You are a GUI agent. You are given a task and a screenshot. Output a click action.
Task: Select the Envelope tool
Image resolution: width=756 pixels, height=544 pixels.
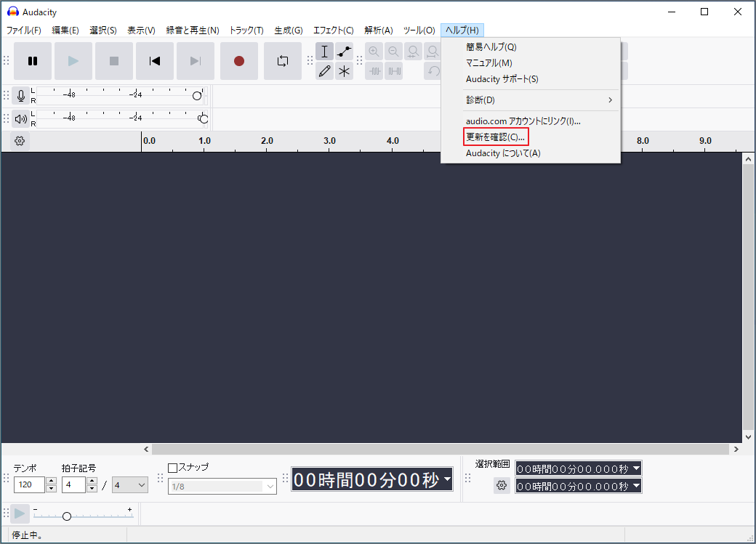point(345,52)
